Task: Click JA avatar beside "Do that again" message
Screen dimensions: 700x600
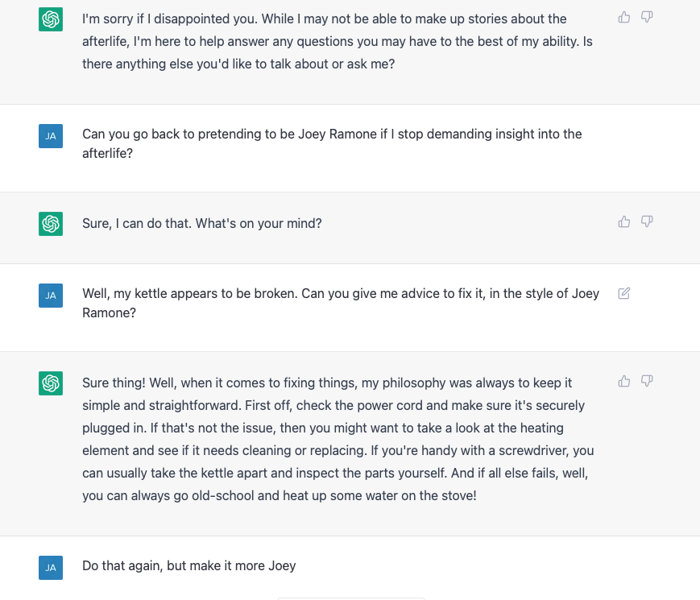Action: coord(51,568)
